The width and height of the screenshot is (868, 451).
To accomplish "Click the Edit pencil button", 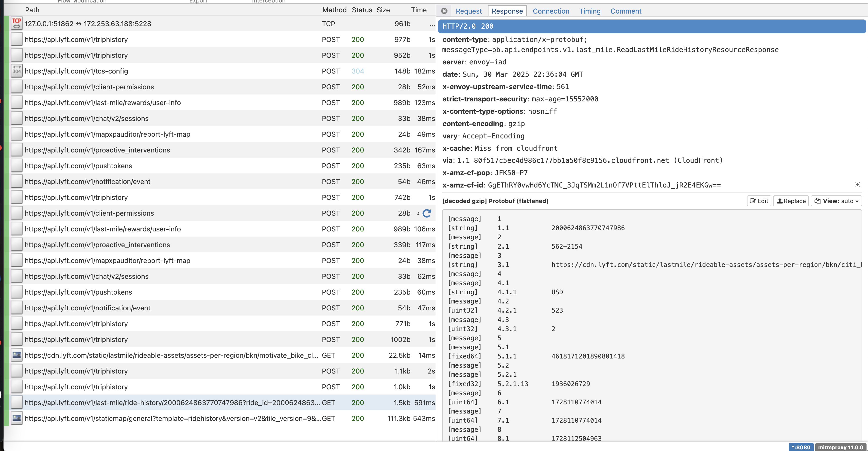I will click(x=759, y=201).
